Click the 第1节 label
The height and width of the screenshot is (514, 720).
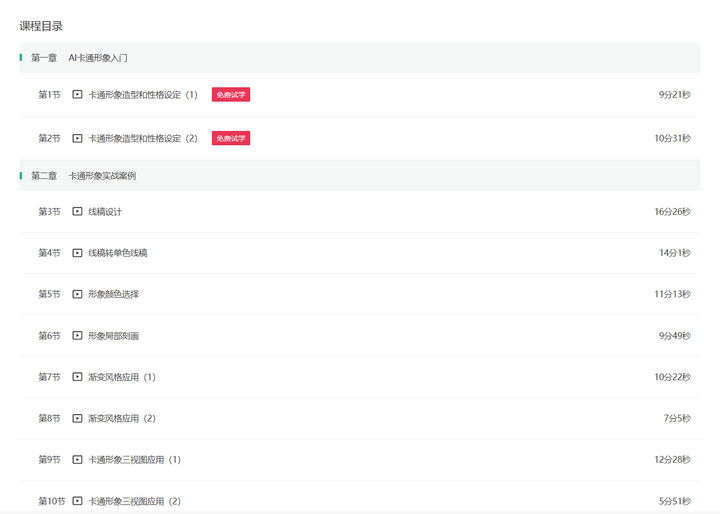pyautogui.click(x=49, y=95)
